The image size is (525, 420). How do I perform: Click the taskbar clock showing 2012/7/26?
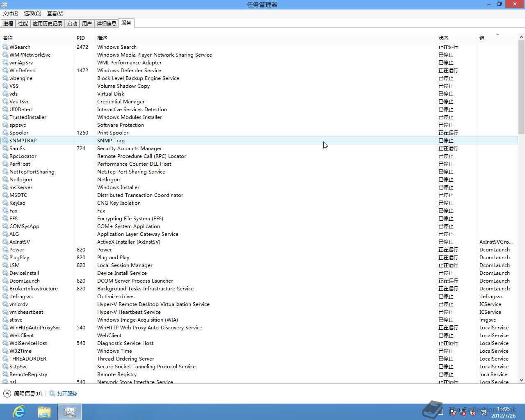(x=503, y=412)
